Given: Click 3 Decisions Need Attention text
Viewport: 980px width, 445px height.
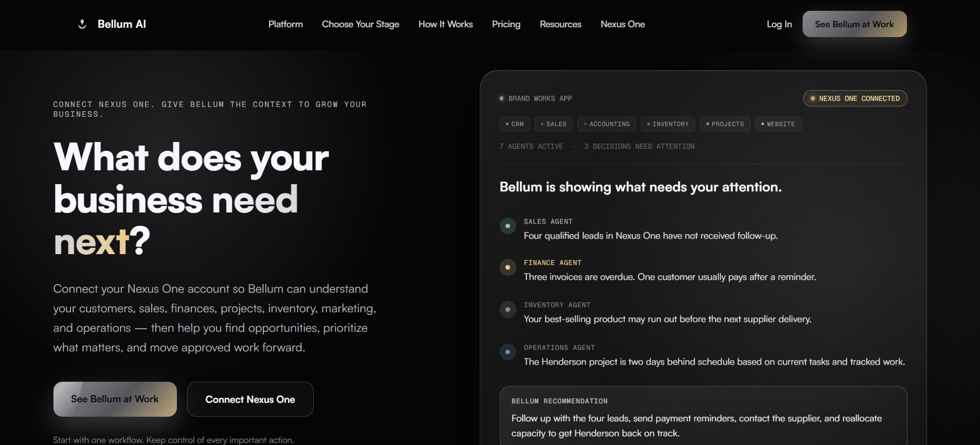Looking at the screenshot, I should [639, 147].
